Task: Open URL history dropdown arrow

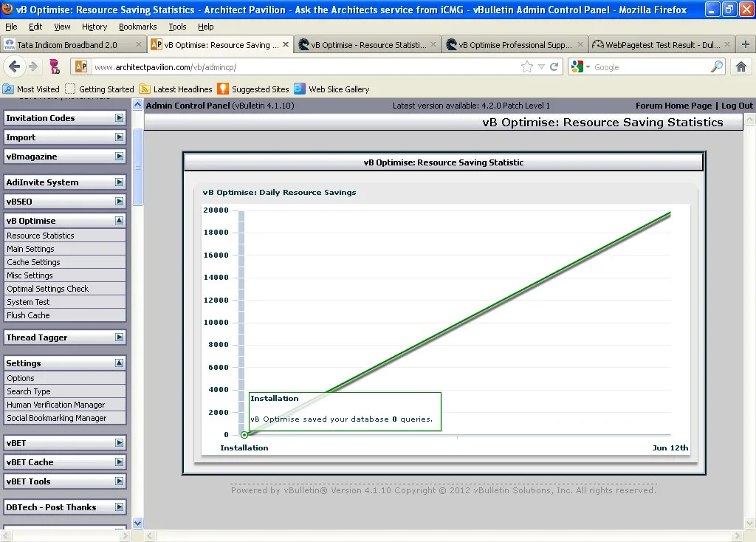Action: (541, 67)
